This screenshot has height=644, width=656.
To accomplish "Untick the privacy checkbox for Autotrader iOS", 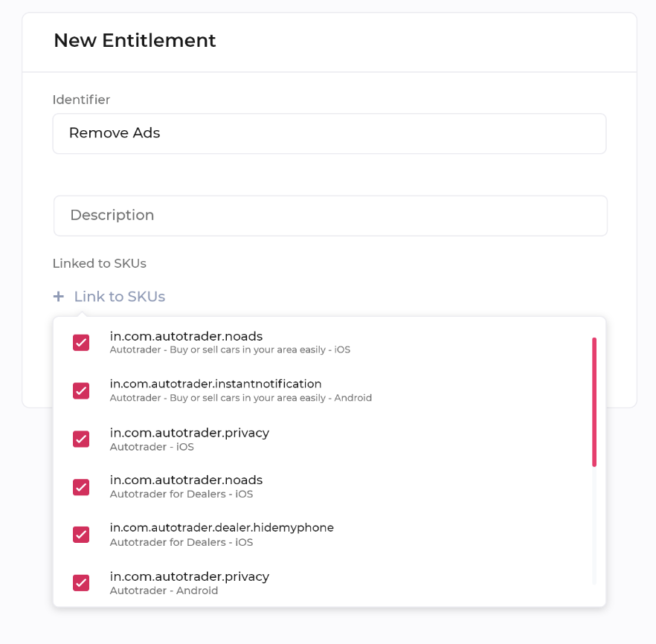I will point(81,439).
